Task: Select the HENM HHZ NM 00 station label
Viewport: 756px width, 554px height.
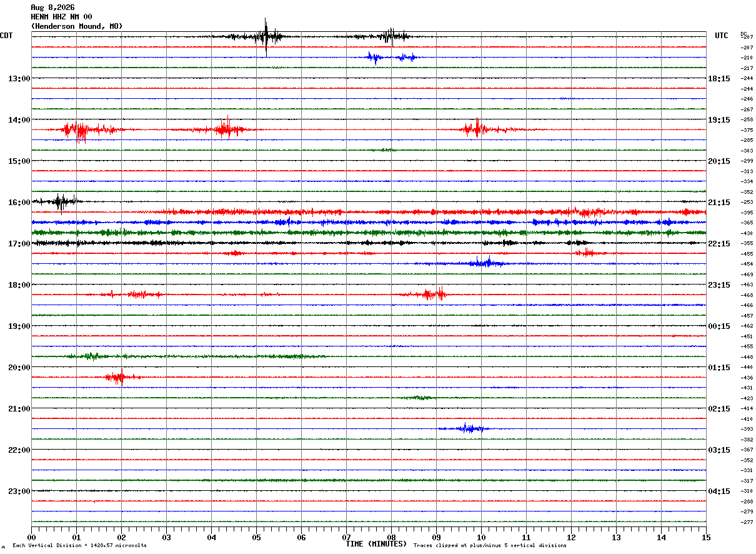Action: point(61,17)
